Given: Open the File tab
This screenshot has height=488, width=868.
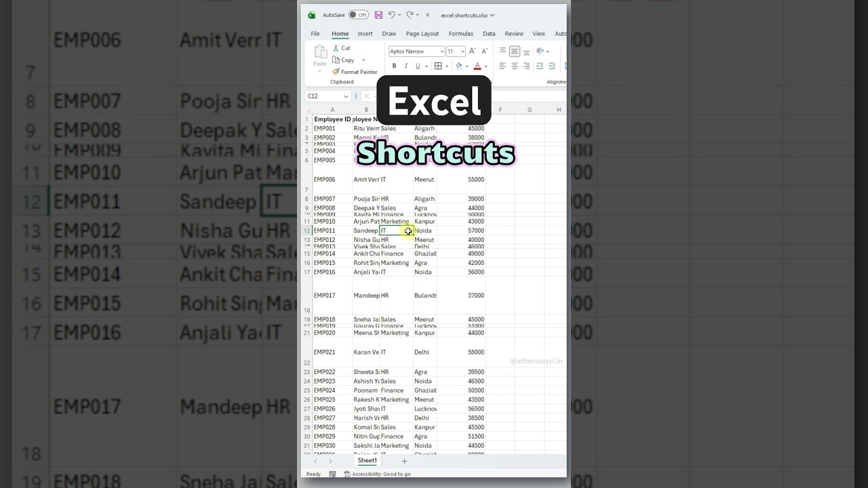Looking at the screenshot, I should pyautogui.click(x=315, y=33).
